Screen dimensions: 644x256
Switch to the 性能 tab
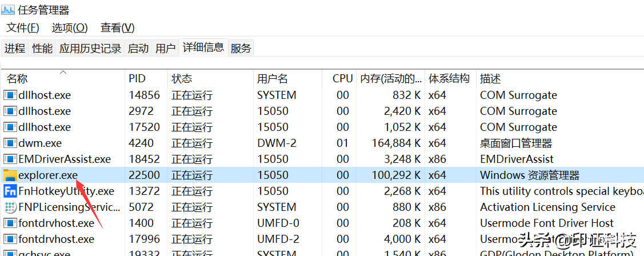[43, 49]
